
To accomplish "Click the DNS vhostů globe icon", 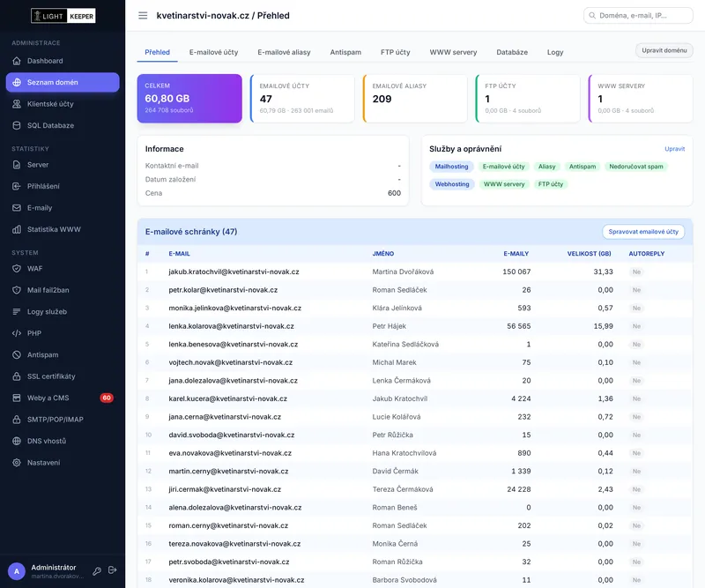I will 17,441.
